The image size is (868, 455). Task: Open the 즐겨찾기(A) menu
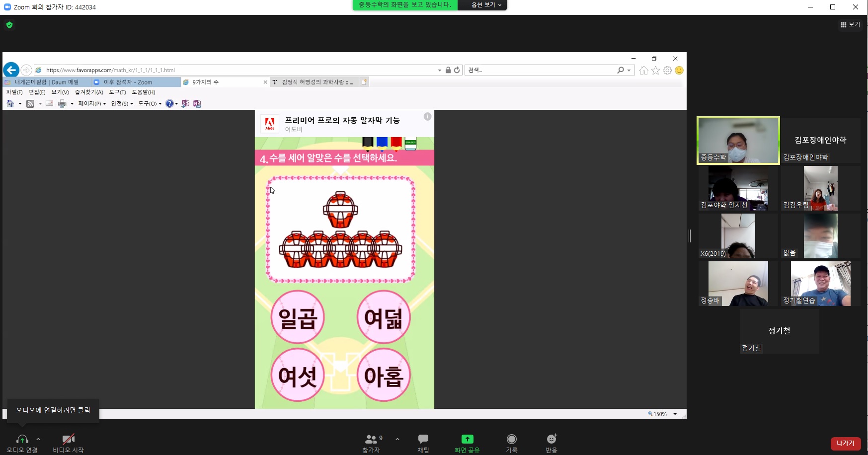point(89,92)
